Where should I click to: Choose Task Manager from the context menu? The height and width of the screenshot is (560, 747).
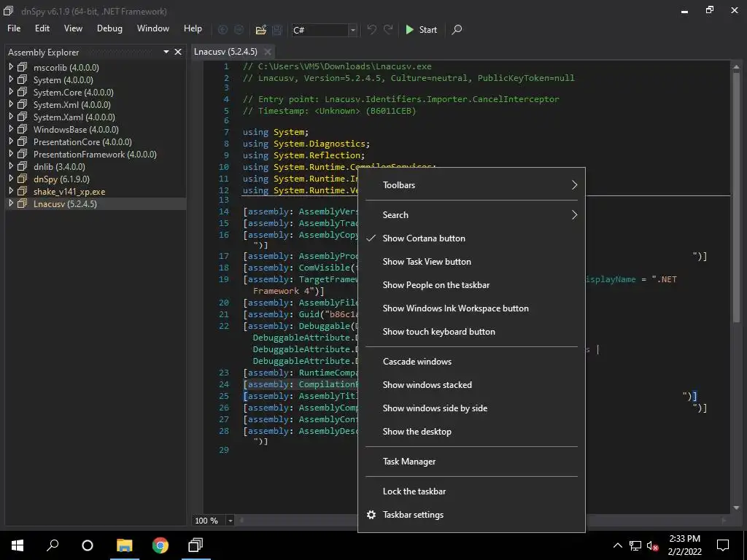[x=409, y=462]
